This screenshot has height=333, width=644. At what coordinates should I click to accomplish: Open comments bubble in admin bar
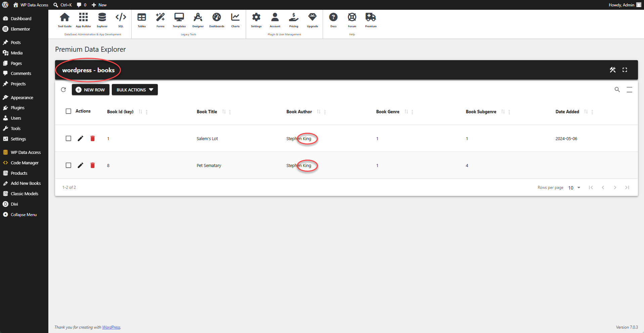[82, 5]
